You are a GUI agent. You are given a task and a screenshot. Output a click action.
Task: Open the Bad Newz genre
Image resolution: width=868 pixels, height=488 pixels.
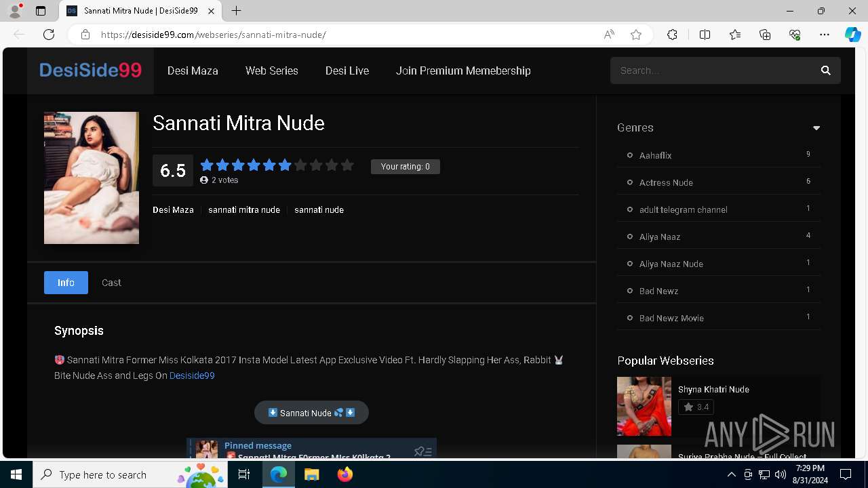[658, 291]
